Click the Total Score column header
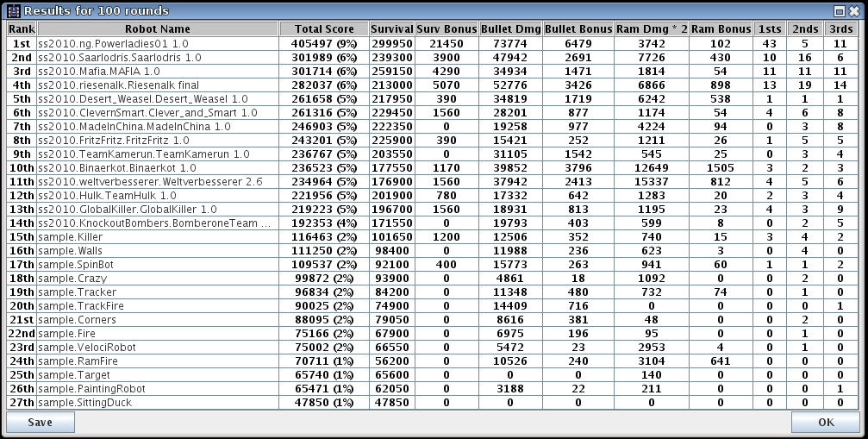The image size is (868, 439). (324, 29)
